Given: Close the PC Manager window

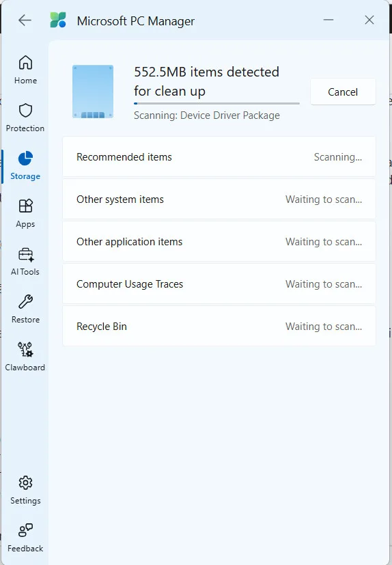Looking at the screenshot, I should coord(369,20).
